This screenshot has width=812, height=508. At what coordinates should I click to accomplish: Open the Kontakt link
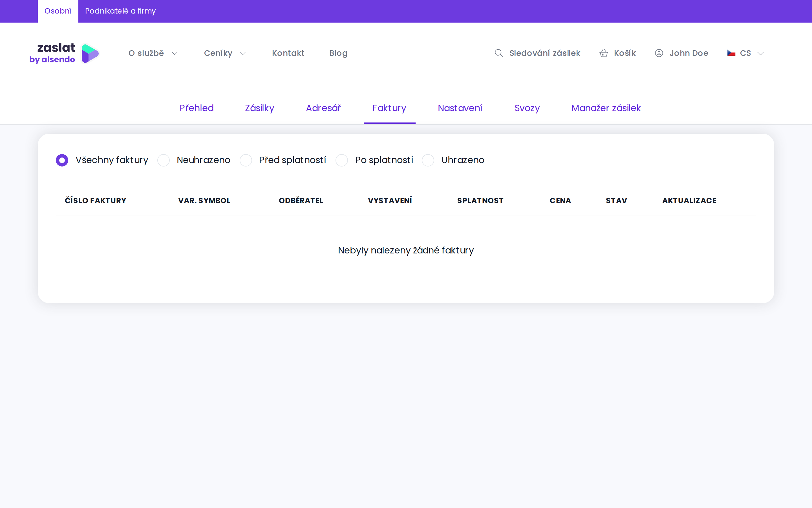point(288,53)
